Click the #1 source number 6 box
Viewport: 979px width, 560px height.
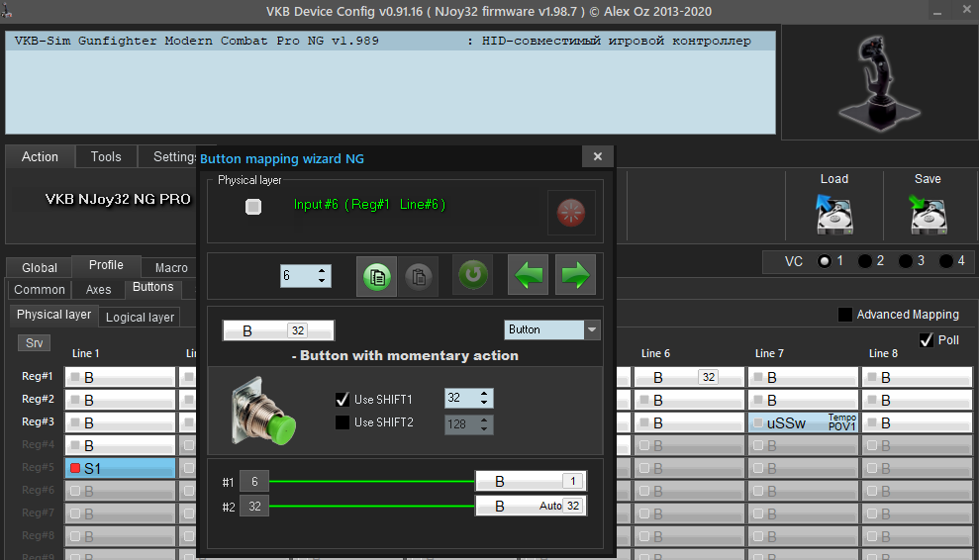pyautogui.click(x=254, y=481)
